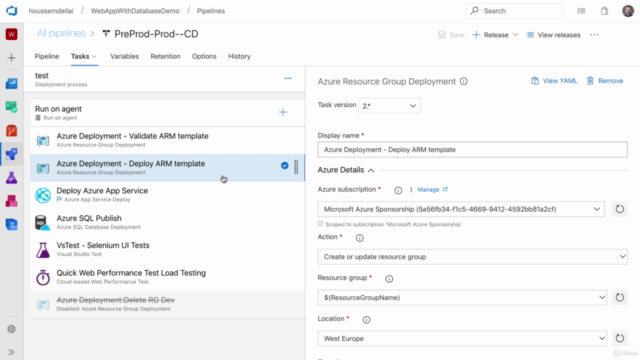Switch to the Options tab
The width and height of the screenshot is (640, 360).
click(x=204, y=56)
